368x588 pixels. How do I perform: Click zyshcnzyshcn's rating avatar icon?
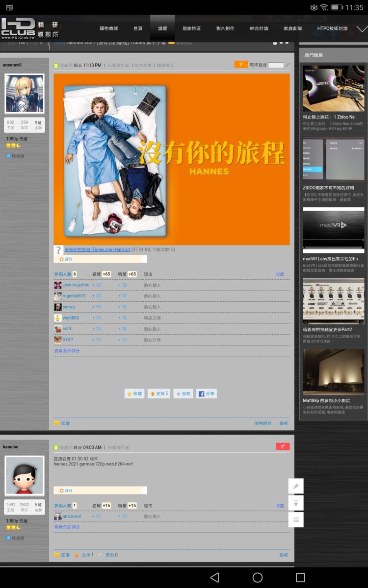click(x=58, y=285)
